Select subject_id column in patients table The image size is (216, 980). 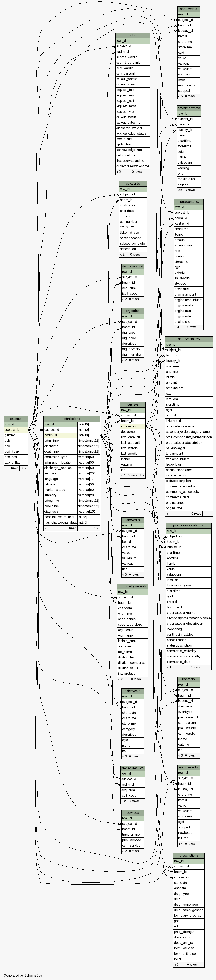point(16,430)
